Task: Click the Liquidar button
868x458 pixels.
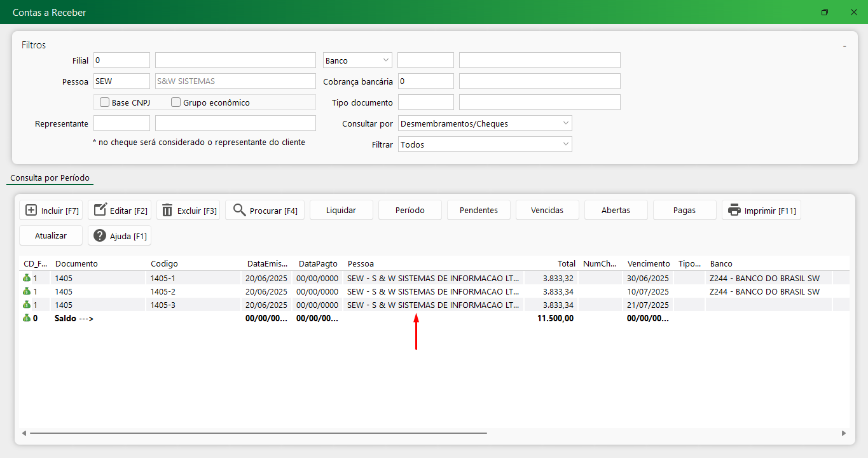Action: coord(341,211)
